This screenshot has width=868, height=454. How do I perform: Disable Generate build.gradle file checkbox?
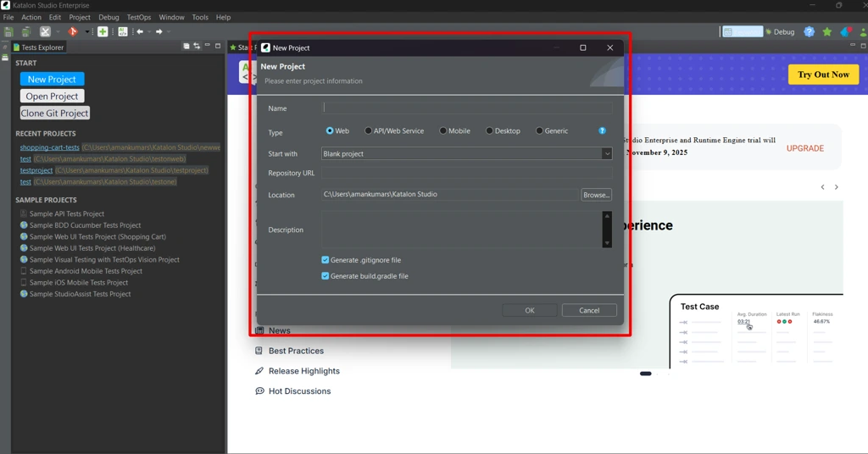tap(325, 276)
